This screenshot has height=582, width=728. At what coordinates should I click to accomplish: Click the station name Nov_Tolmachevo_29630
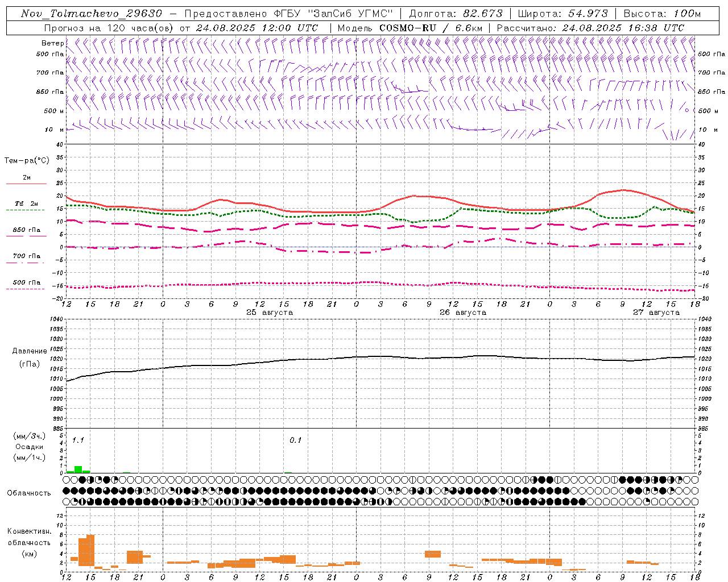pyautogui.click(x=92, y=14)
